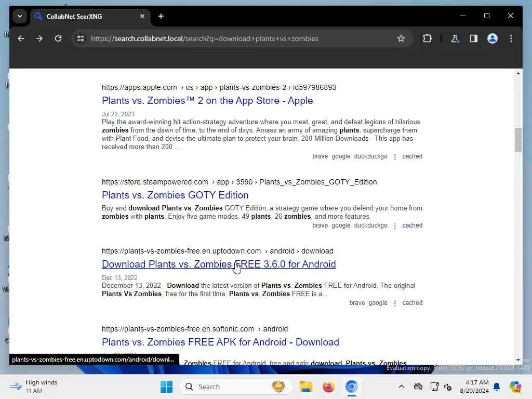Open the Chrome three-dot menu
Screen dimensions: 532x399
pos(511,38)
